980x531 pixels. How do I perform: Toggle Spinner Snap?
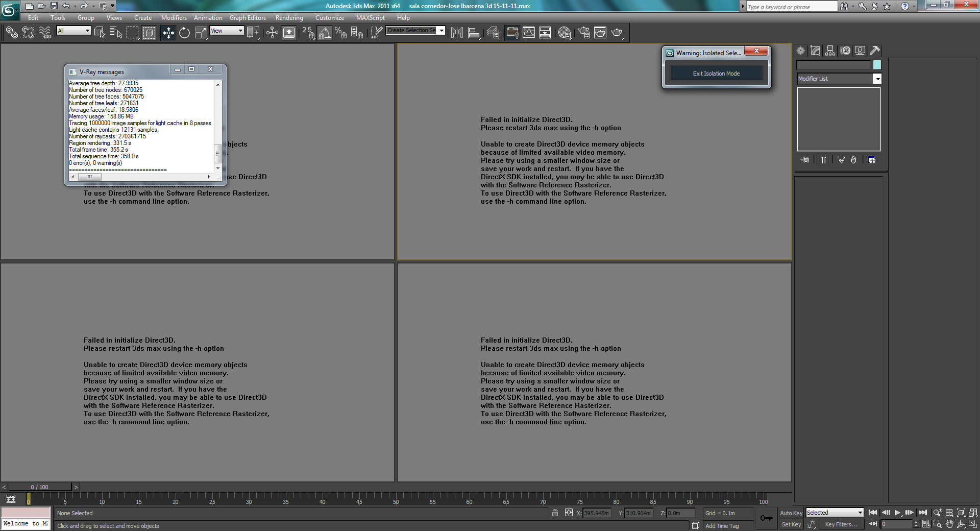357,33
